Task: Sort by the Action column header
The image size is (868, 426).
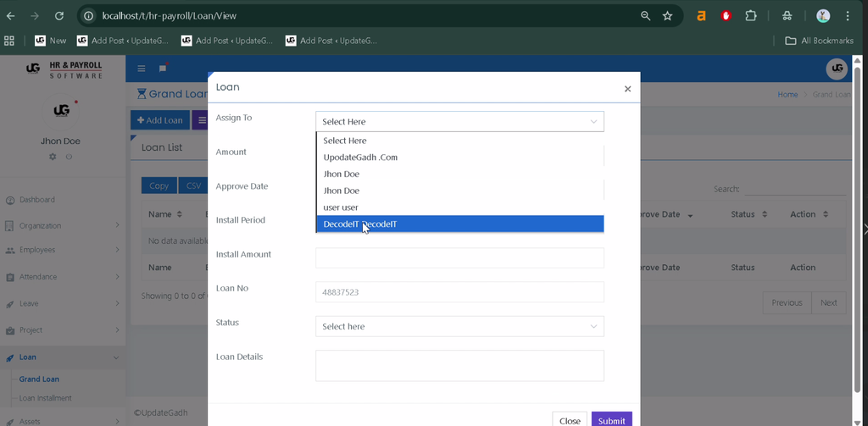Action: click(x=809, y=214)
